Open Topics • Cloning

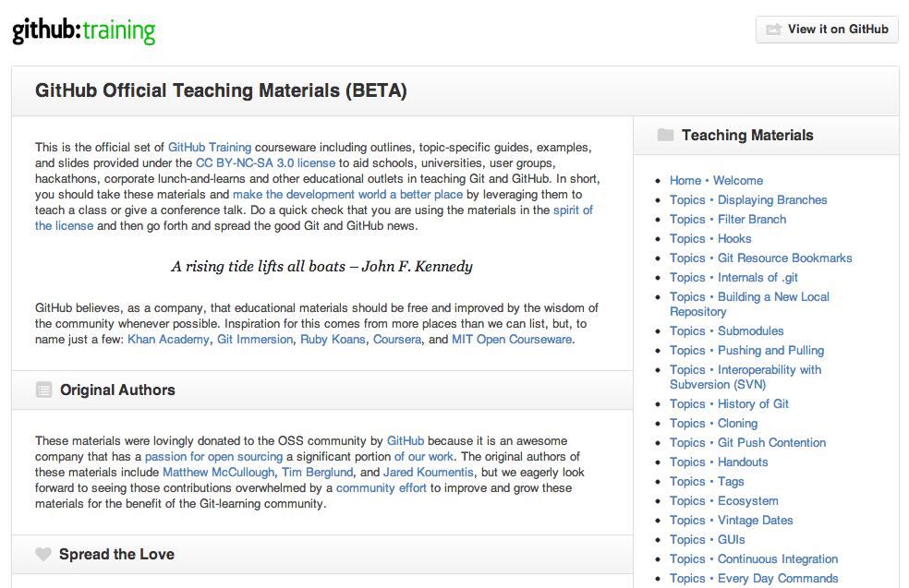714,424
